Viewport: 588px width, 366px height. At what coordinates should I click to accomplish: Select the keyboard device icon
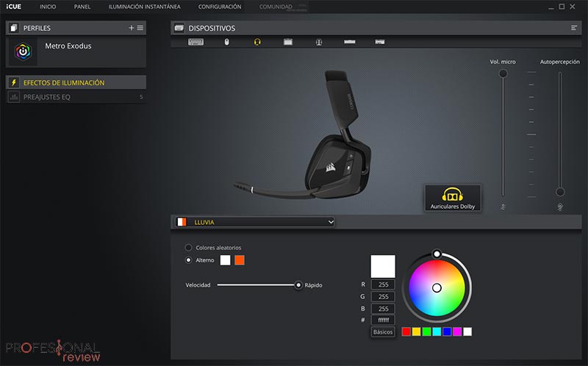click(x=196, y=42)
